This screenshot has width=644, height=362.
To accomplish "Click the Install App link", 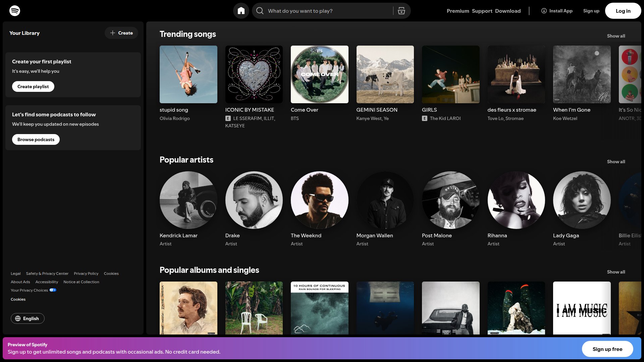I will [x=557, y=11].
